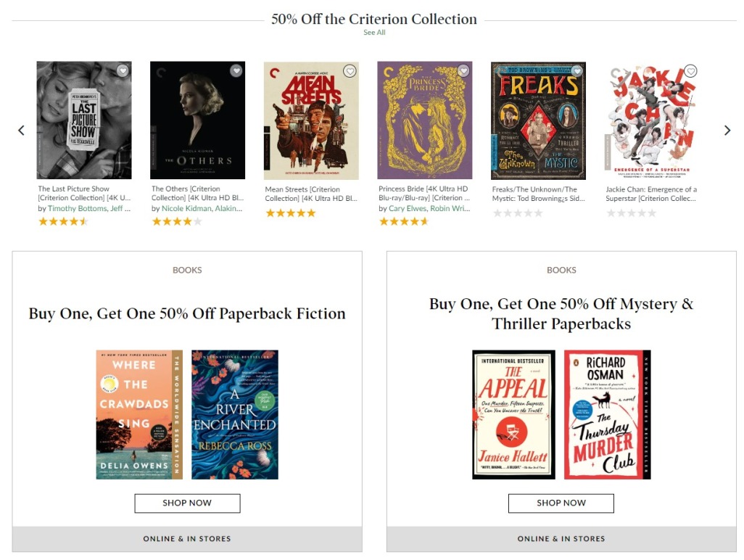Save Princess Bride using its heart icon
The width and height of the screenshot is (744, 560).
[463, 70]
